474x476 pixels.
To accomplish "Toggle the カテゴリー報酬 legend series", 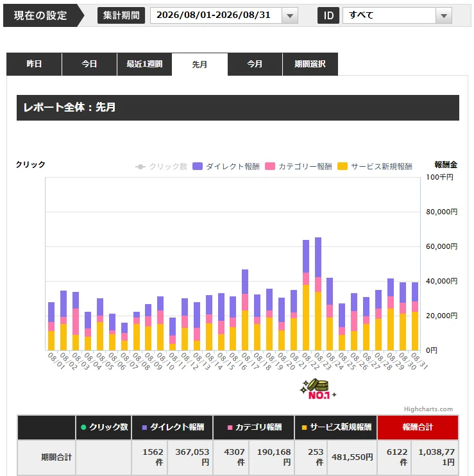I will (299, 167).
